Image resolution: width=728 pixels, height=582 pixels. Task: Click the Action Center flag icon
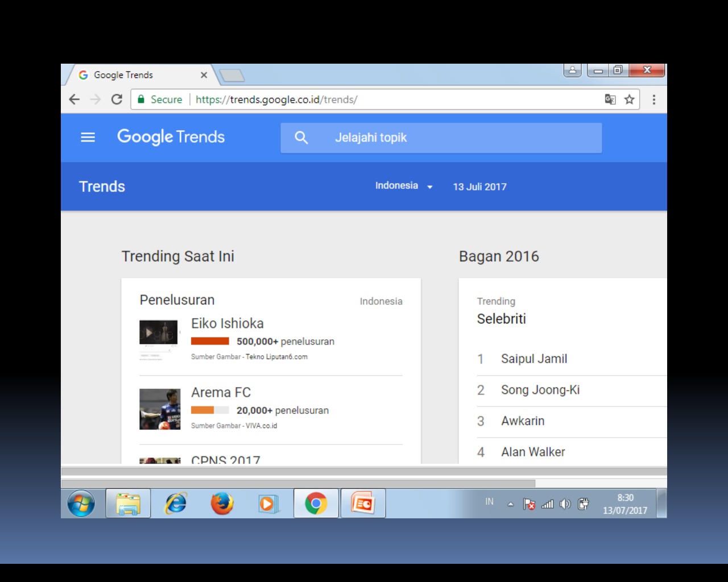point(529,504)
